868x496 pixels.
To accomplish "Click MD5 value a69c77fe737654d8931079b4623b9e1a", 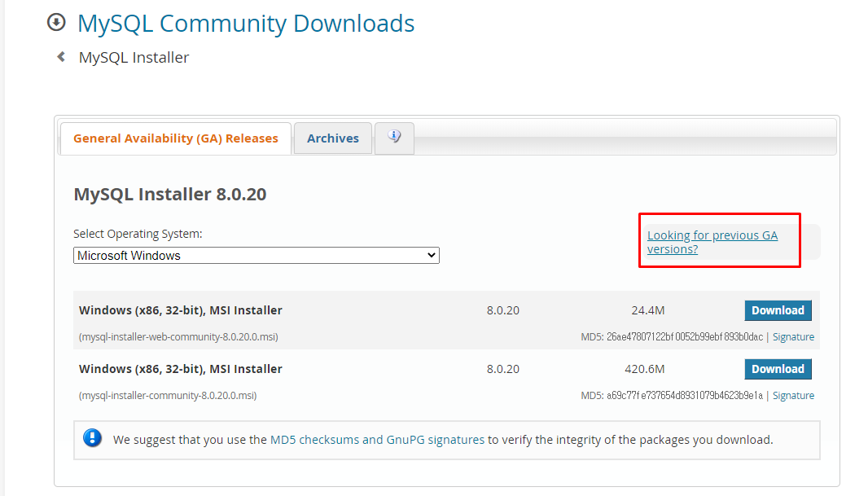I will click(685, 395).
